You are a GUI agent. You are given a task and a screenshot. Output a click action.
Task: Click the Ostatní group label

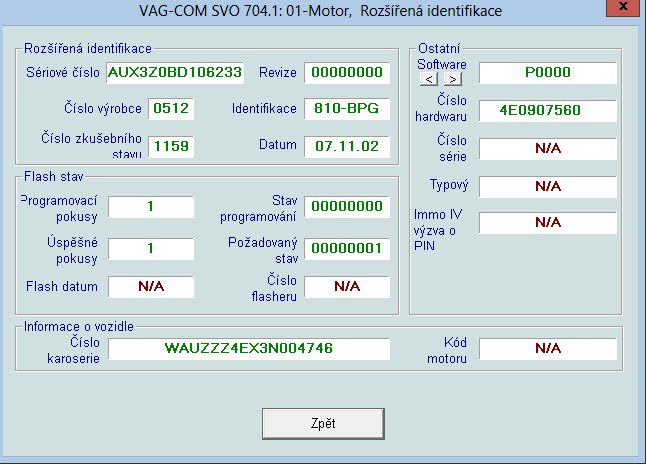(439, 49)
